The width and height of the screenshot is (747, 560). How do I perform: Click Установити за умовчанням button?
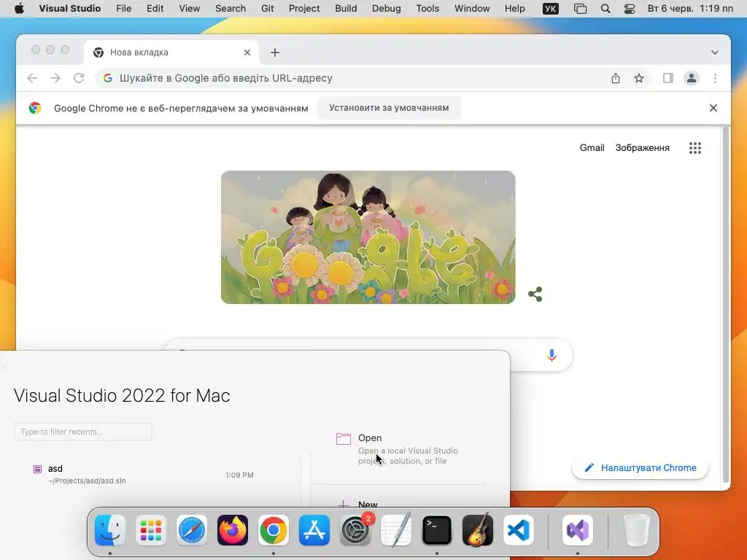click(389, 108)
